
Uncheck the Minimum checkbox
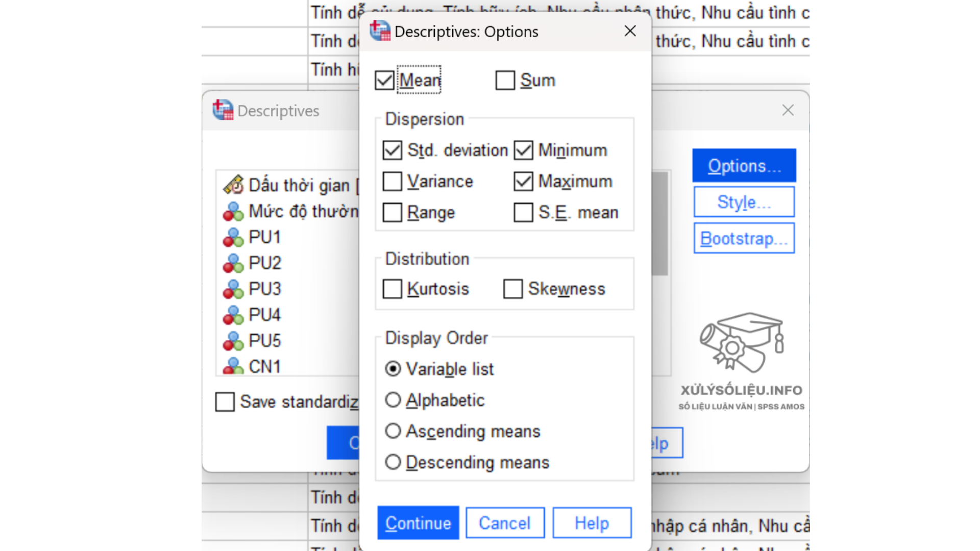click(523, 151)
